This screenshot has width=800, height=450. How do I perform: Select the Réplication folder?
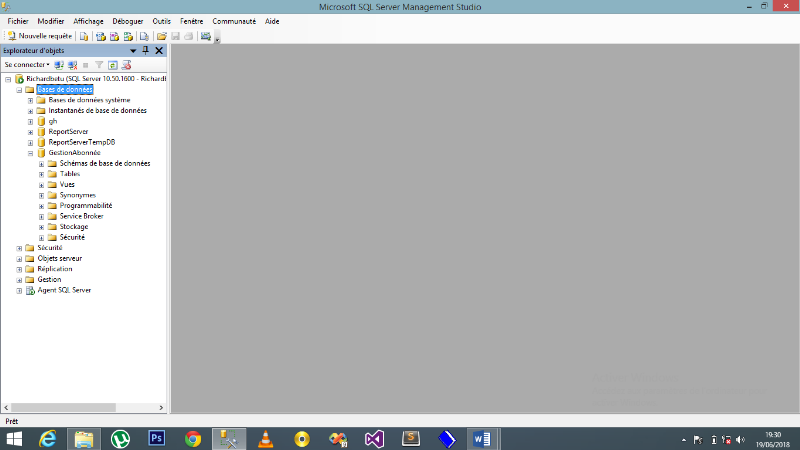(x=55, y=269)
